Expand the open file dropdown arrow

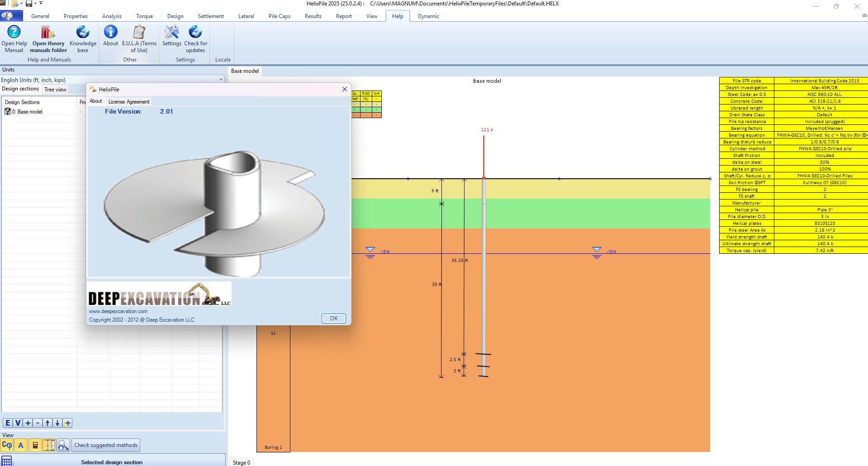(21, 4)
